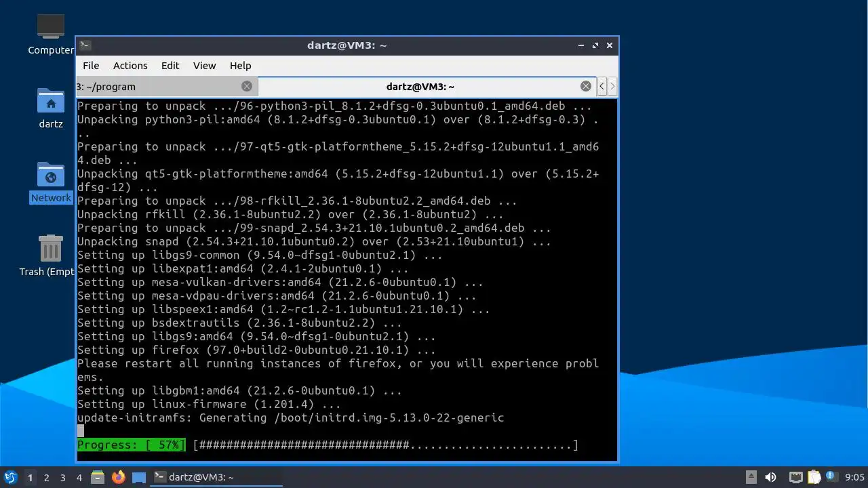Click the "Setting up libgs9-common" line
Image resolution: width=868 pixels, height=488 pixels.
point(260,256)
